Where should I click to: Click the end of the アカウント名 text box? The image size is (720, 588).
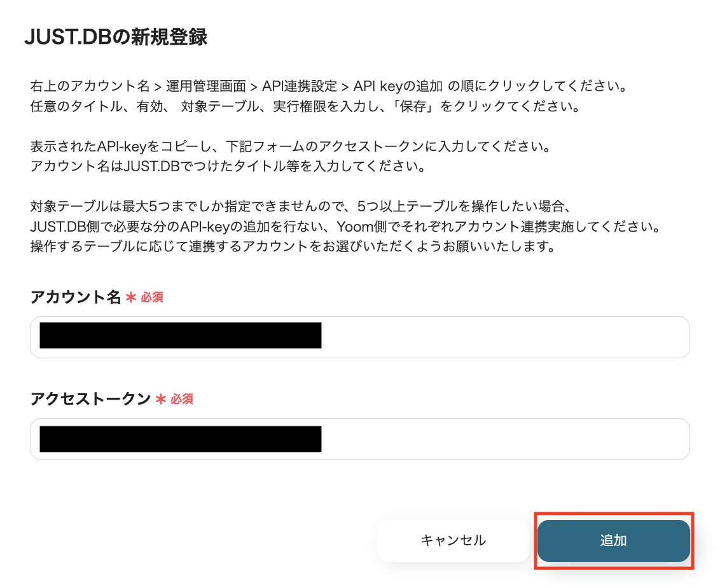pos(668,337)
